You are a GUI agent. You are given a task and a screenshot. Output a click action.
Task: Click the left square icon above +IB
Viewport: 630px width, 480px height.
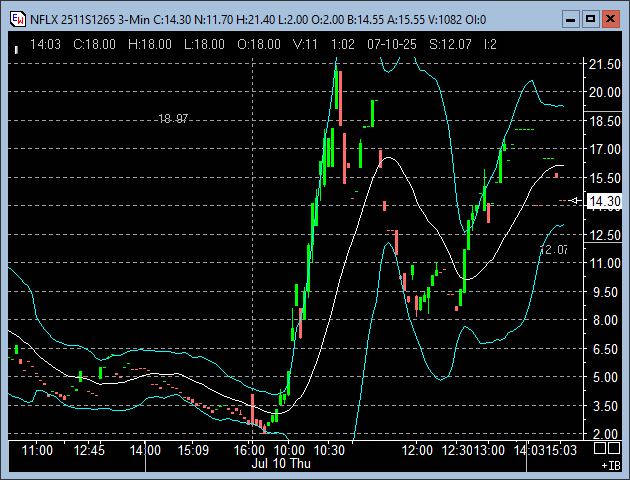point(599,448)
